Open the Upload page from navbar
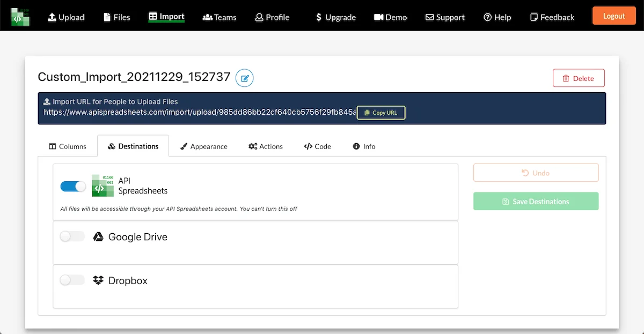The width and height of the screenshot is (644, 334). 66,17
